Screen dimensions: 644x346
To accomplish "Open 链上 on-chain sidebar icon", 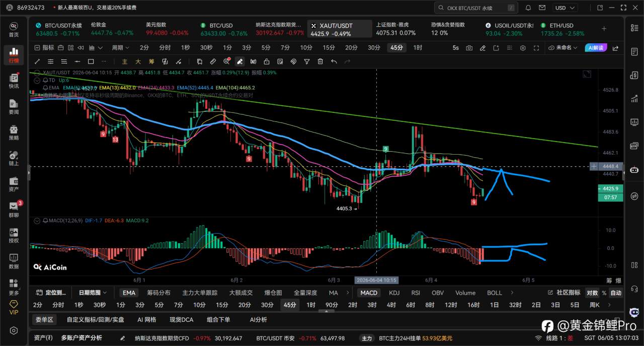I will 14,158.
